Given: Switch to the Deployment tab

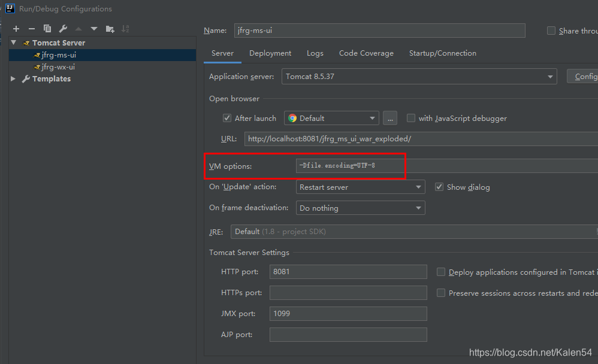Looking at the screenshot, I should (x=270, y=53).
